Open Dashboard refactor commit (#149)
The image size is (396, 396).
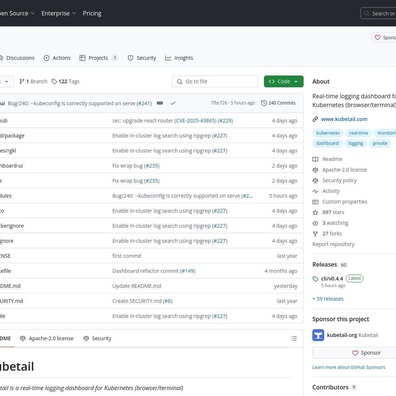pyautogui.click(x=154, y=271)
